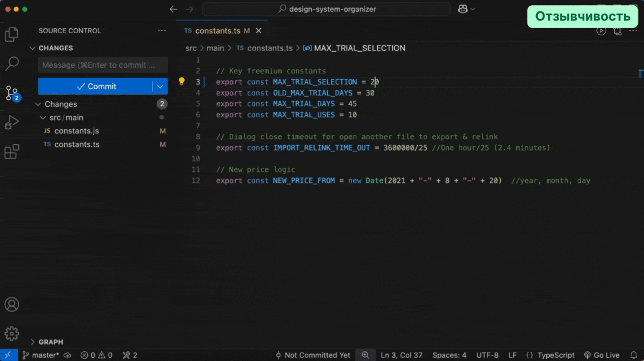The height and width of the screenshot is (361, 644).
Task: Open the Explorer view in activity bar
Action: pyautogui.click(x=12, y=35)
